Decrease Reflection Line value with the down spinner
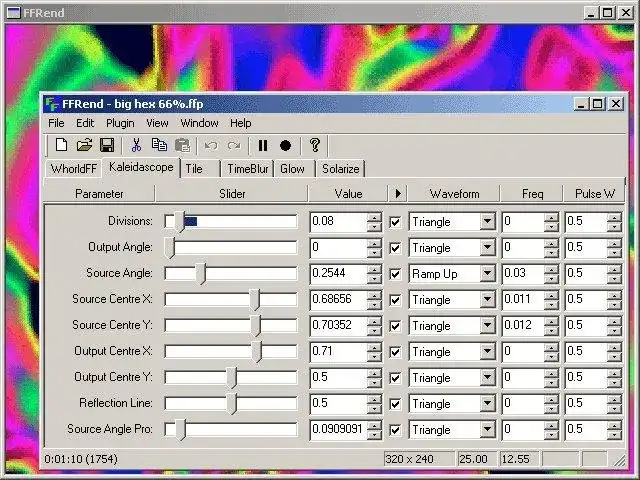Viewport: 640px width, 480px height. click(374, 408)
